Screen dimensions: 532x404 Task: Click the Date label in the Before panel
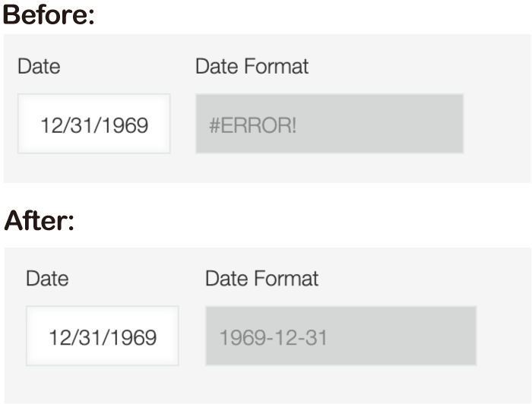point(39,67)
